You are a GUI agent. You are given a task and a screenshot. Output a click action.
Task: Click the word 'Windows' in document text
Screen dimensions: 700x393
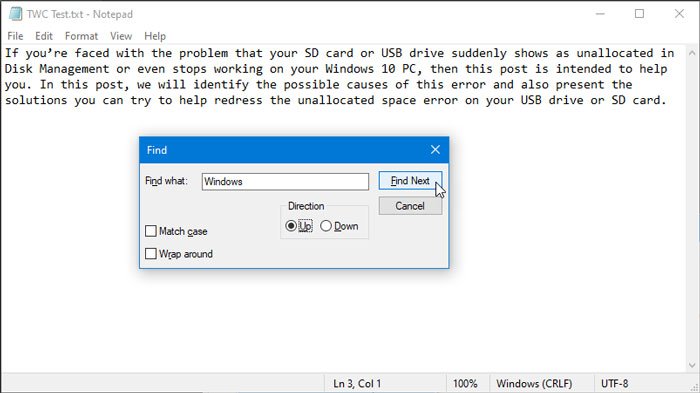point(349,69)
